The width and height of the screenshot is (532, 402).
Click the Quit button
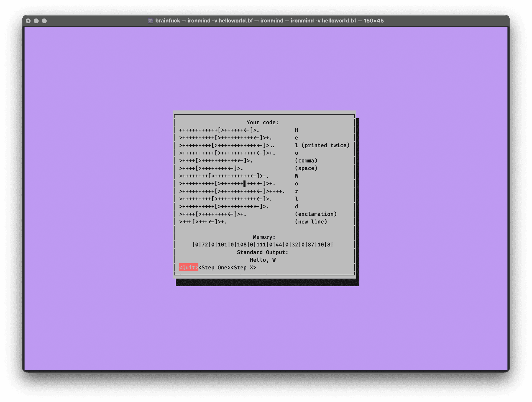(x=188, y=267)
